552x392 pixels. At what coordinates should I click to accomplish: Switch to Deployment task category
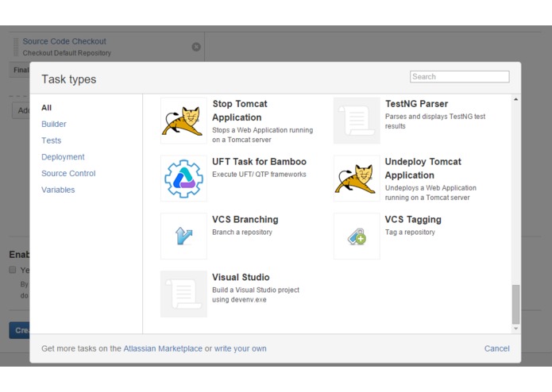coord(63,157)
